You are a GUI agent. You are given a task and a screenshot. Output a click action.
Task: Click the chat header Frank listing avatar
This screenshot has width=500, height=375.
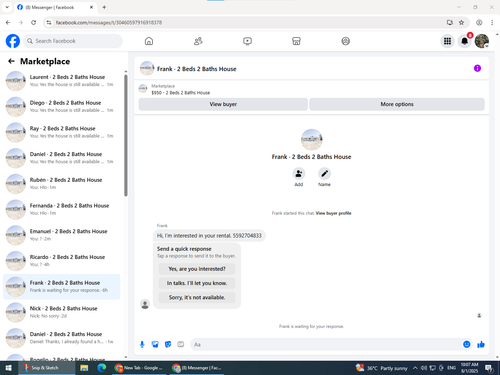tap(147, 68)
